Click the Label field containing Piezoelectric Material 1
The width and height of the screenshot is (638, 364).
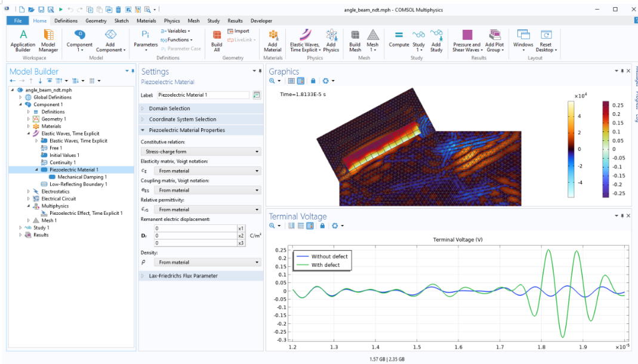(203, 95)
